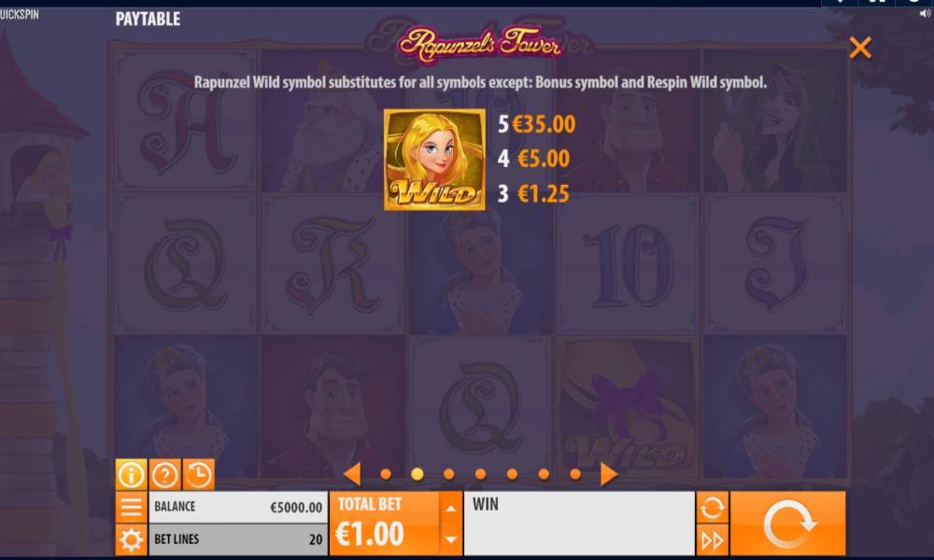Toggle the autoplay circular arrows icon

712,507
